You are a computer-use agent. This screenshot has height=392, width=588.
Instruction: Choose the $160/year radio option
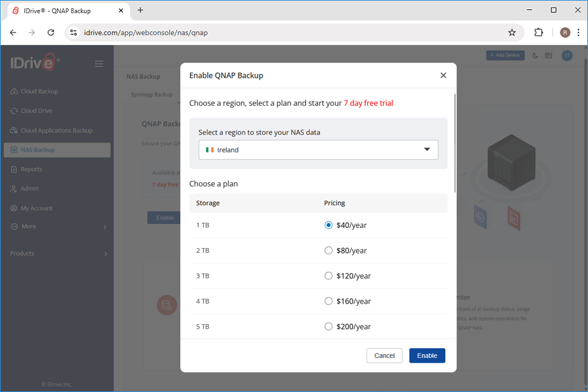click(328, 301)
